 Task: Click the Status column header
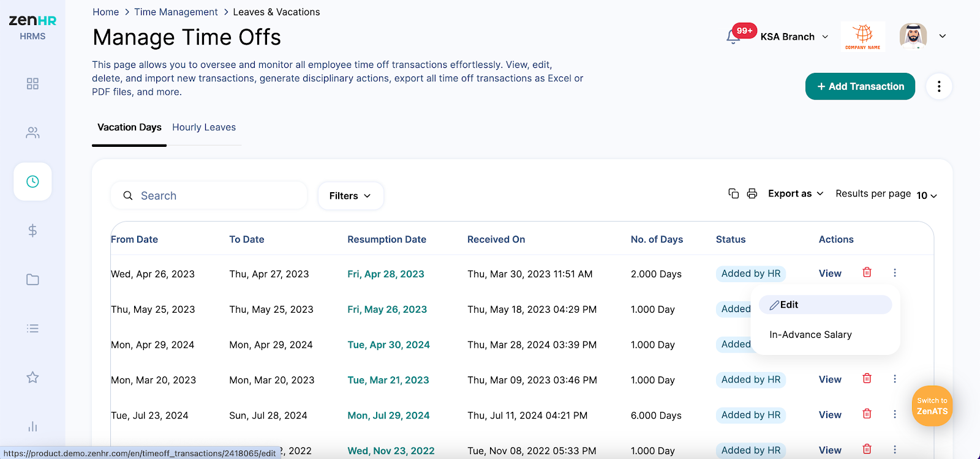(731, 239)
